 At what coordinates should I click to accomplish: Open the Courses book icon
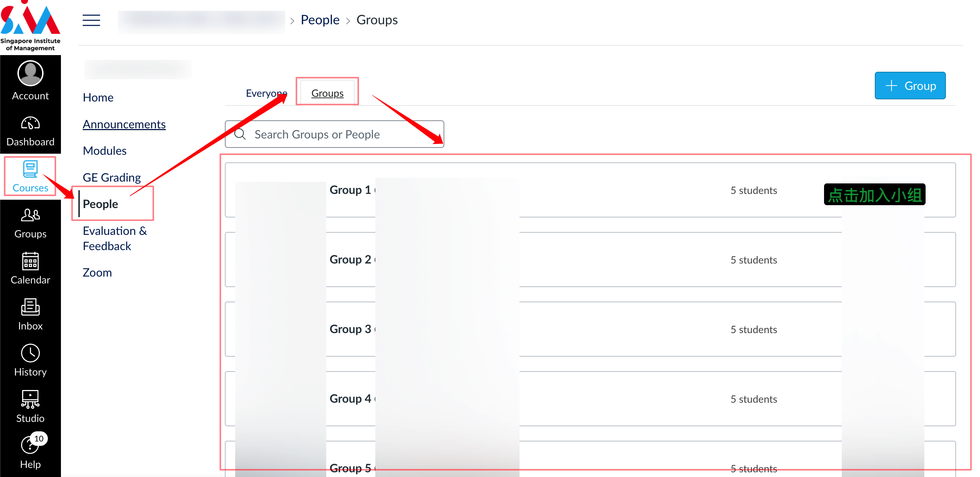[30, 169]
